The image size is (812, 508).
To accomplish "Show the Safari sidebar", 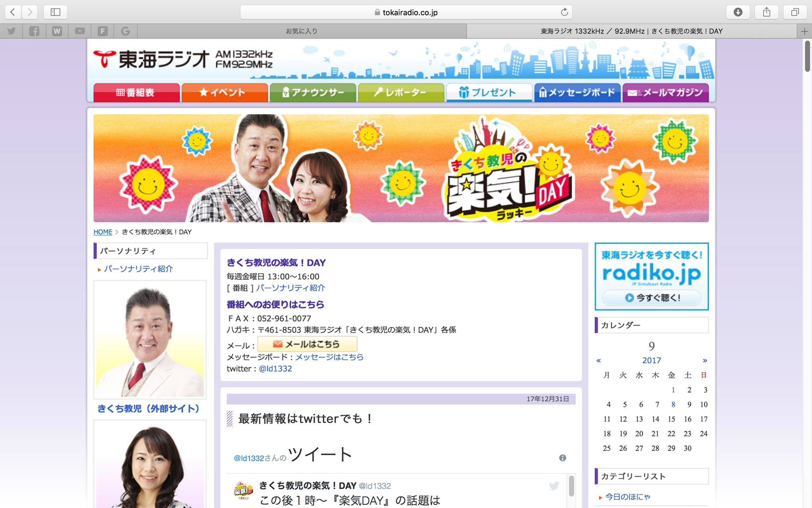I will (x=56, y=12).
